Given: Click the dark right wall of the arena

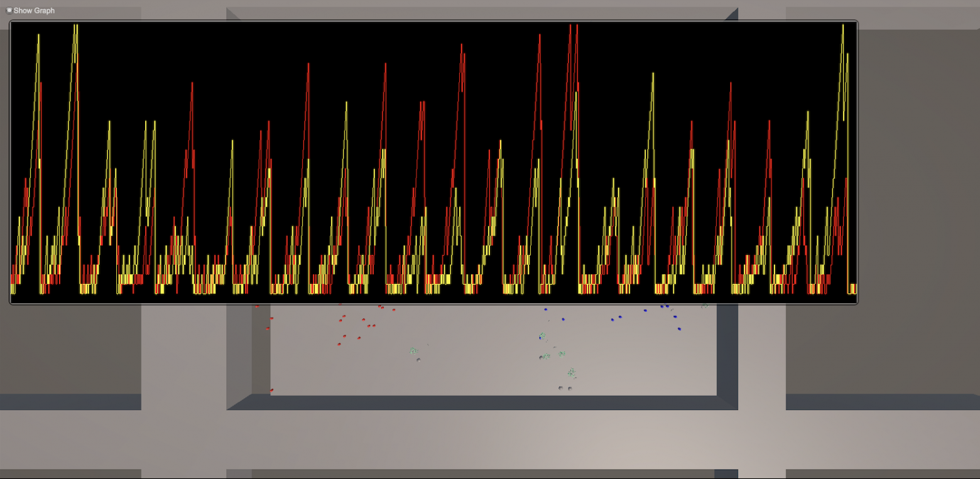Looking at the screenshot, I should pos(727,352).
